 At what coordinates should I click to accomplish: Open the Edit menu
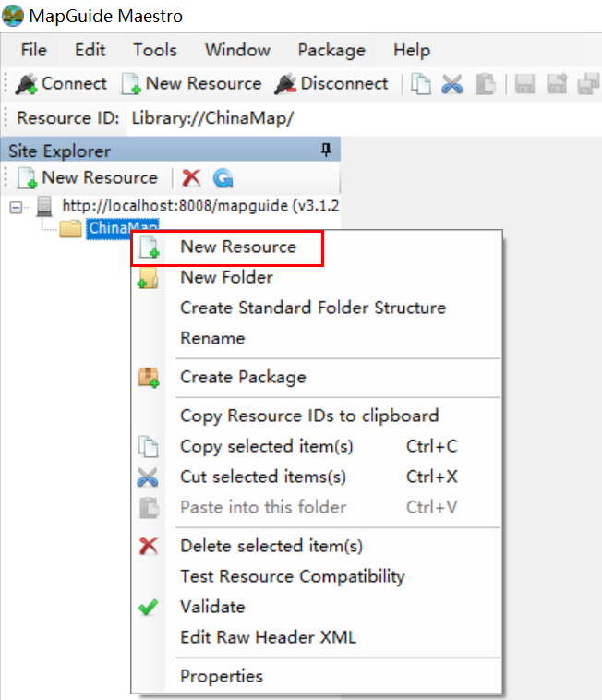90,50
